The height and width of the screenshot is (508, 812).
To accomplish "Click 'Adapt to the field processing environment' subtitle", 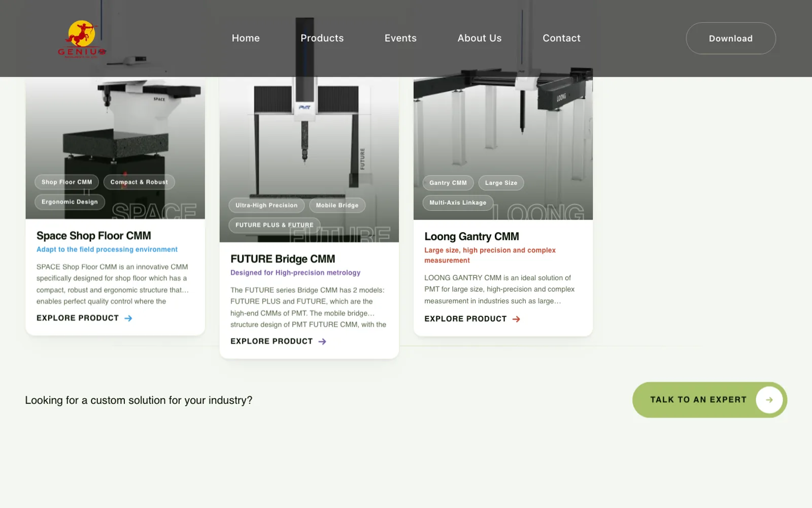I will (107, 249).
